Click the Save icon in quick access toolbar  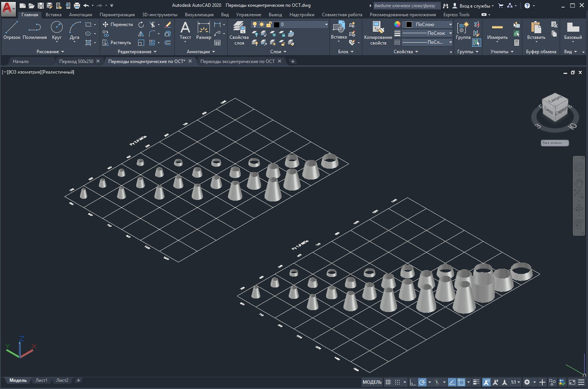click(40, 5)
